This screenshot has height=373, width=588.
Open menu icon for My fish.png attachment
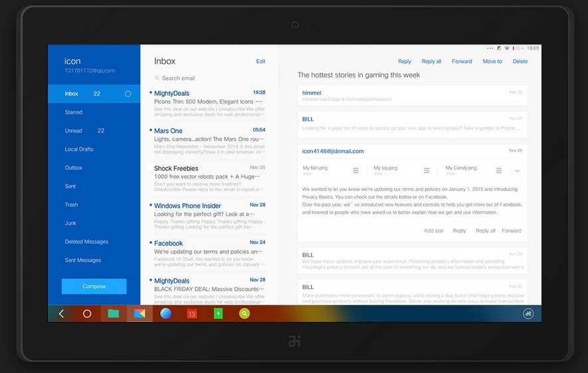tap(355, 171)
